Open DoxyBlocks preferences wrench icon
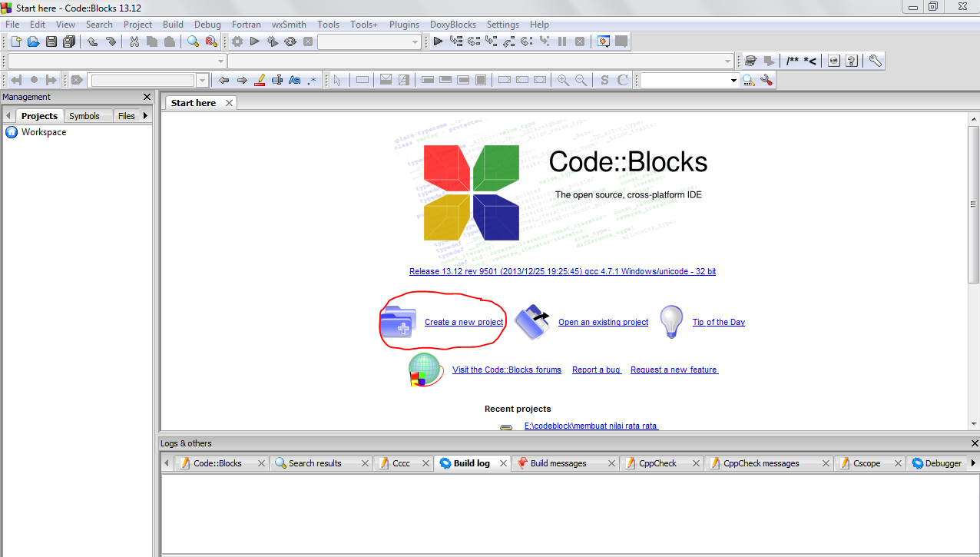 (875, 61)
